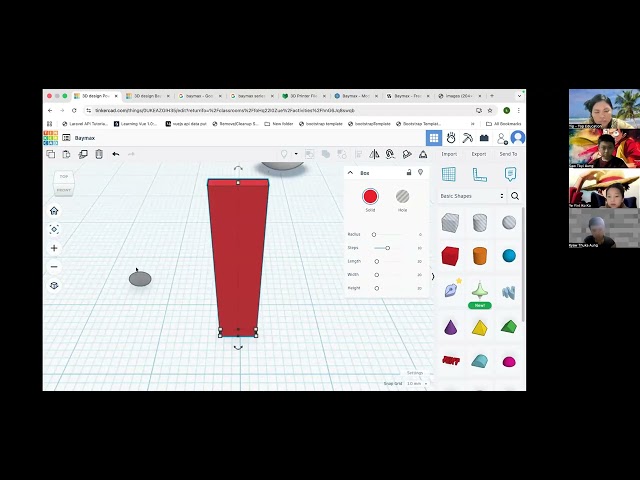Click the Import button

click(449, 154)
